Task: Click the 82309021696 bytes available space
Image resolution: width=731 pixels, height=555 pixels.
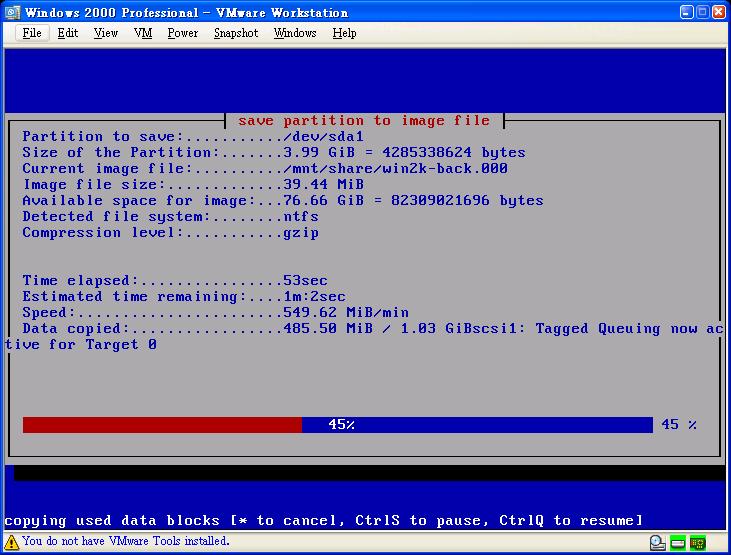Action: point(467,201)
